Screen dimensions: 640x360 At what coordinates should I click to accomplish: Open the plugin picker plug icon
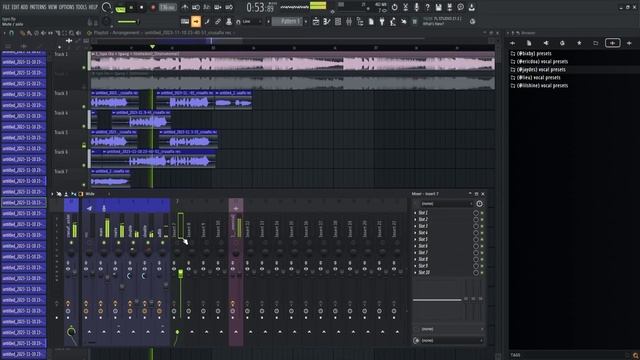pos(382,22)
